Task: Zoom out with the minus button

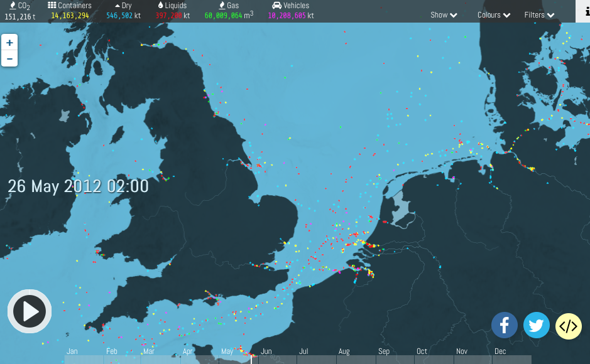Action: (x=9, y=59)
